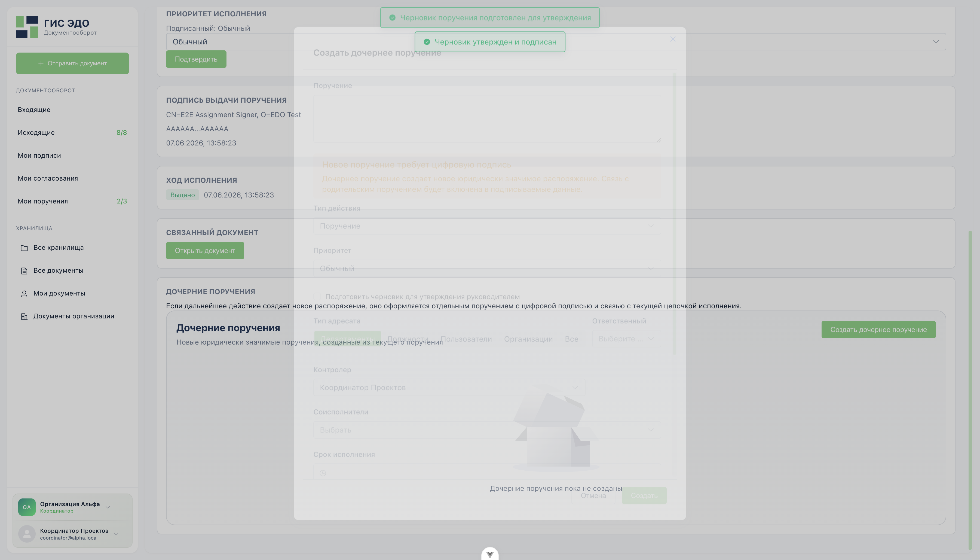This screenshot has width=980, height=560.
Task: Switch to the Организации recipient tab
Action: point(528,339)
